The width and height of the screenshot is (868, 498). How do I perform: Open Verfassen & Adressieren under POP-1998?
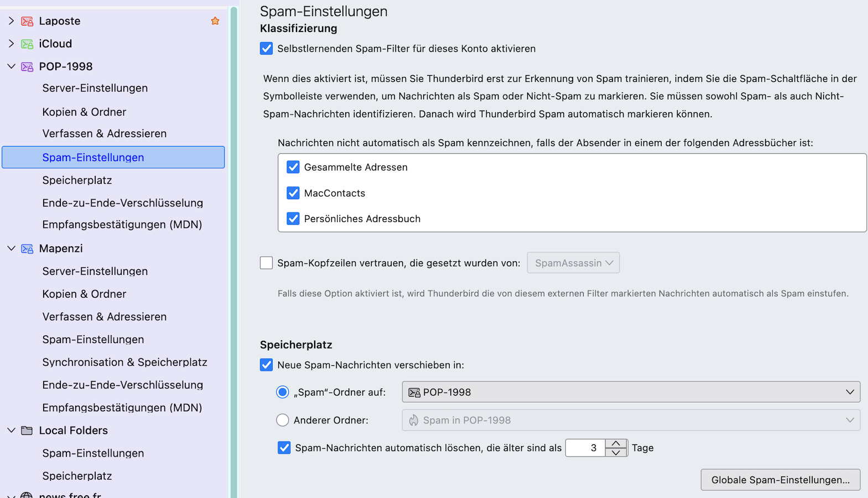click(x=105, y=133)
